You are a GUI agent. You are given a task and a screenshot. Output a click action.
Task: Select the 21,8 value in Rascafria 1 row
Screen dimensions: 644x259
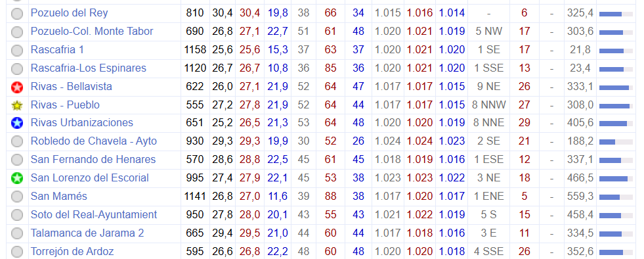click(580, 50)
